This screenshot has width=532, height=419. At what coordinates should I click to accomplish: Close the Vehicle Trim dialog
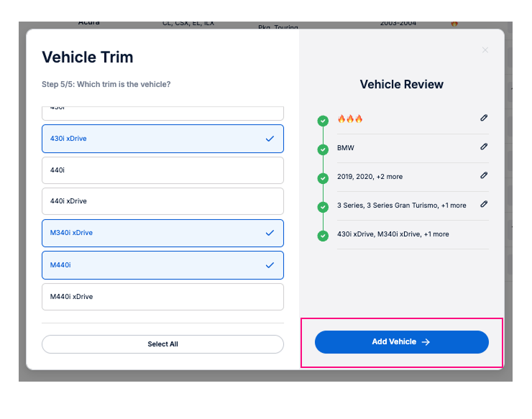click(x=485, y=50)
